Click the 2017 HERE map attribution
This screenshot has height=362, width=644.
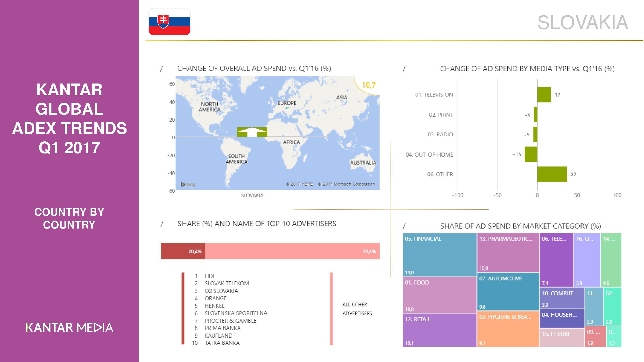299,184
